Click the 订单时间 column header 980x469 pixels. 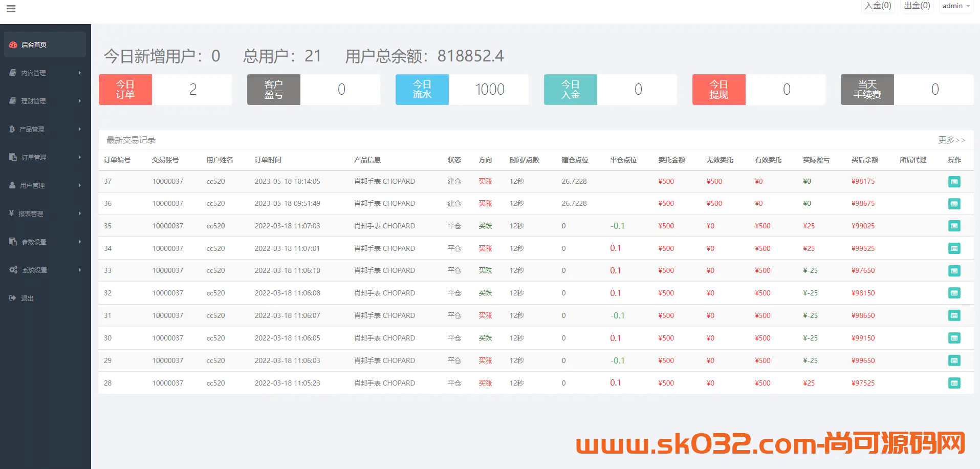[x=268, y=160]
